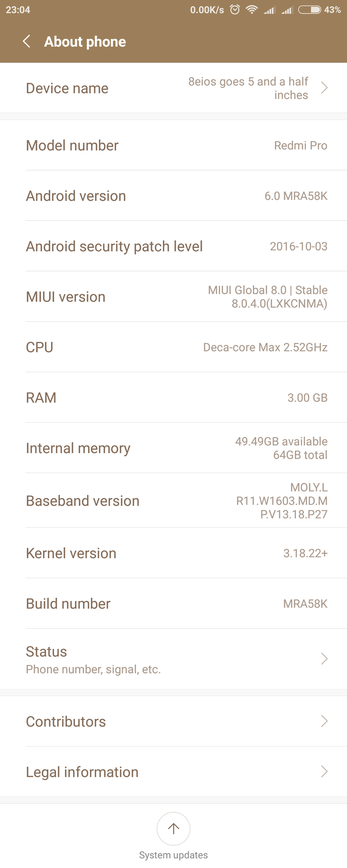Tap the first SIM signal icon
The image size is (347, 868).
click(269, 10)
